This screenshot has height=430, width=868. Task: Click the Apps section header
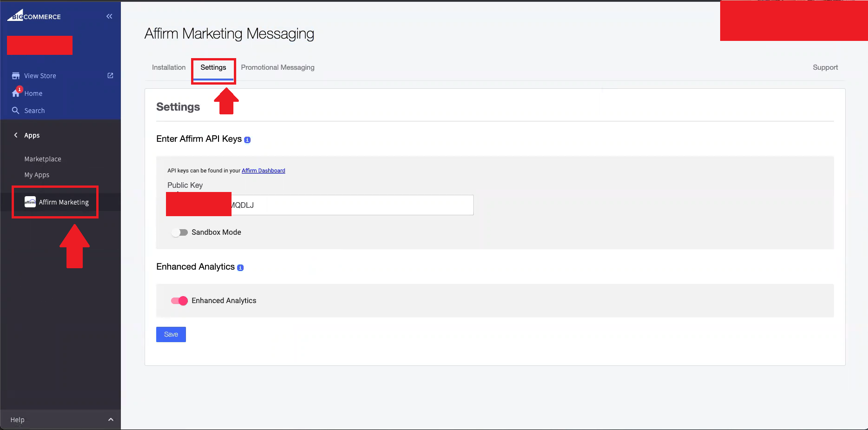(32, 135)
